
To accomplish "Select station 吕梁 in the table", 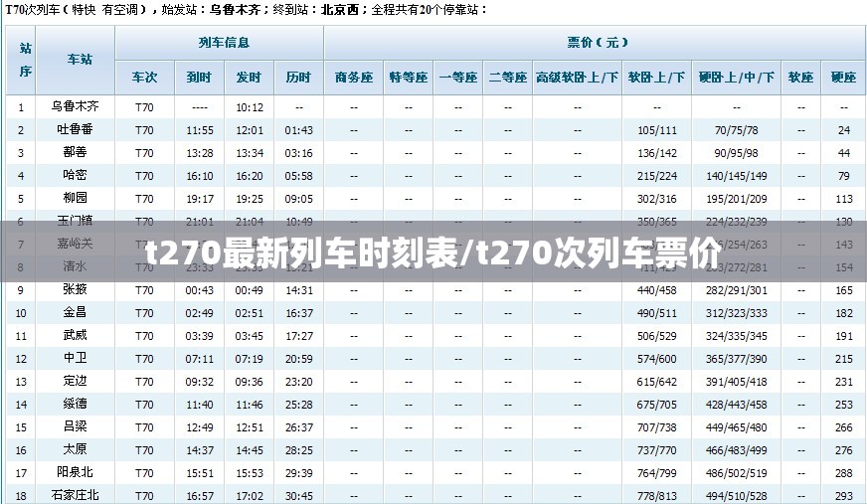I will (x=76, y=426).
